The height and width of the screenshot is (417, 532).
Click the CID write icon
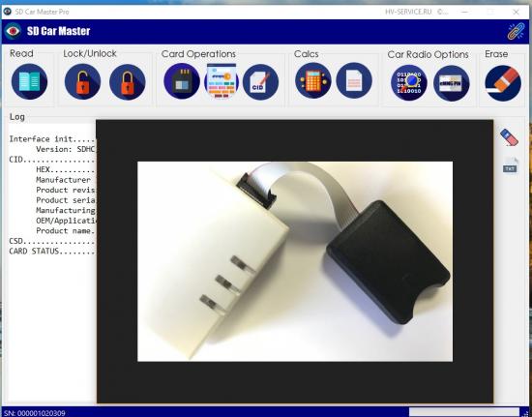pos(260,82)
